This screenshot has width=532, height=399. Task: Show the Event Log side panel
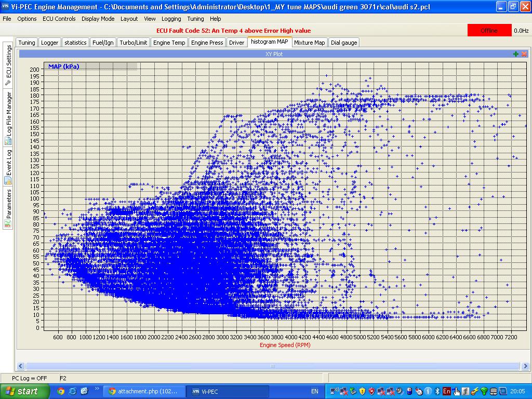pos(8,167)
